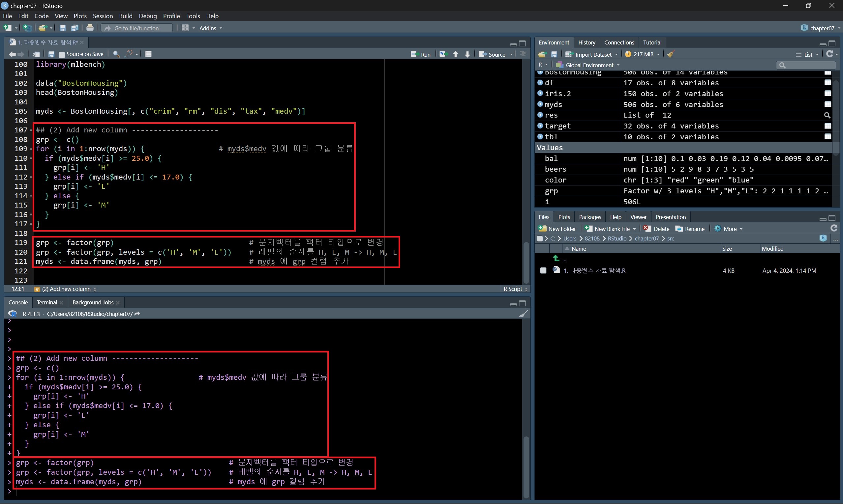Click the Run button in the editor toolbar
This screenshot has height=504, width=843.
click(x=421, y=54)
